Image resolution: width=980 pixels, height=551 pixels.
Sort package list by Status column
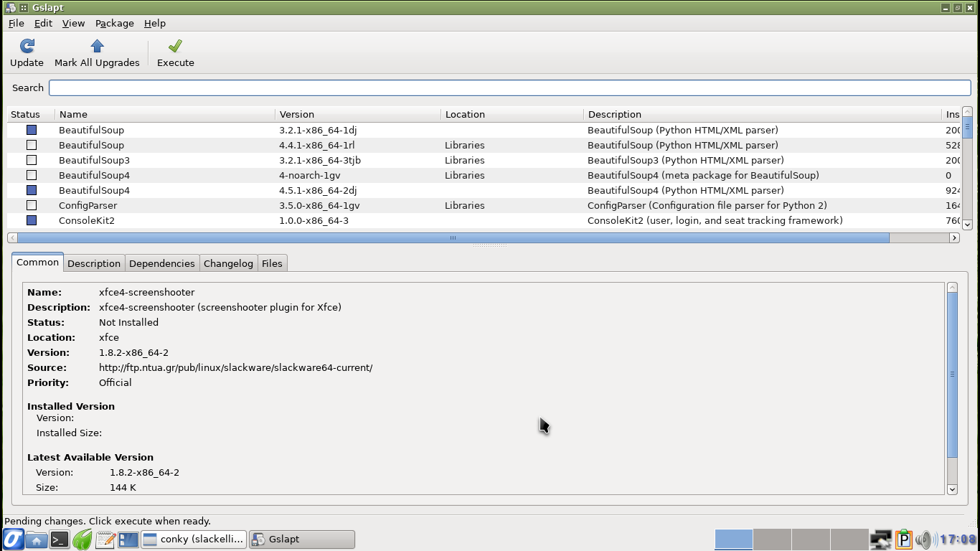pyautogui.click(x=31, y=114)
